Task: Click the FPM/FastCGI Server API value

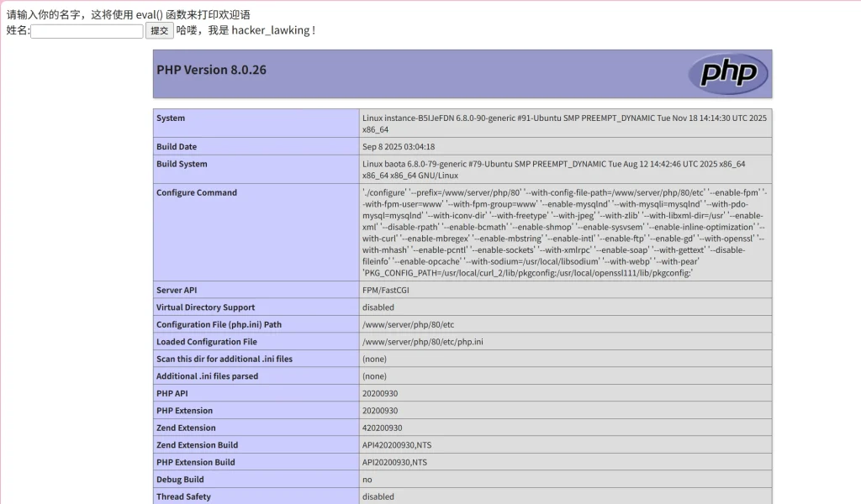Action: pyautogui.click(x=388, y=291)
